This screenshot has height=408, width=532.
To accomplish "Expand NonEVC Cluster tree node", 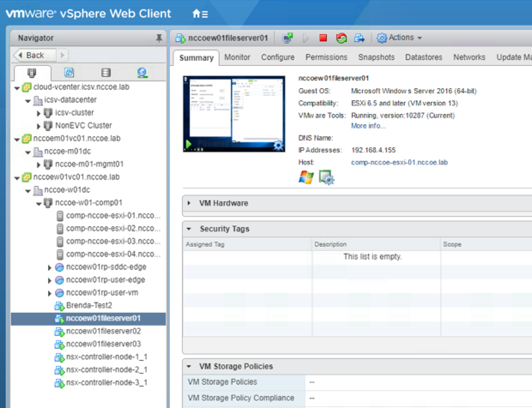I will pos(39,127).
